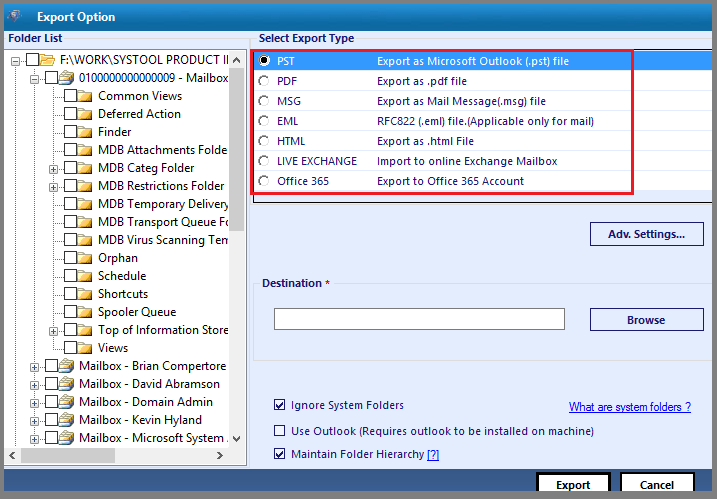Collapse the 010000000000009 - Mailbox node

pyautogui.click(x=34, y=79)
